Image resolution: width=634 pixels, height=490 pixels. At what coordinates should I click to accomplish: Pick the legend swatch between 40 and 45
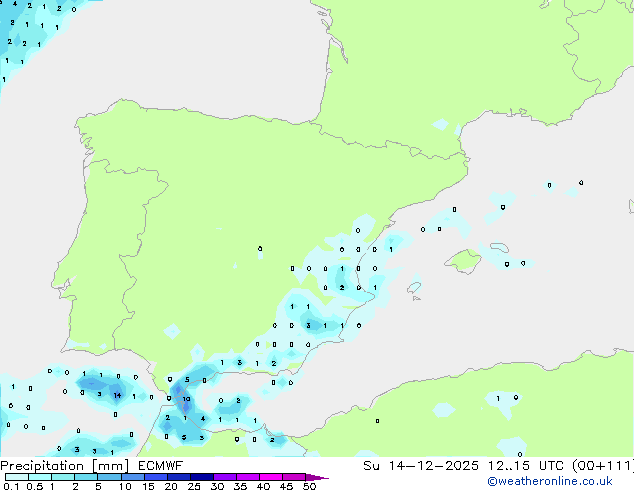click(x=271, y=477)
